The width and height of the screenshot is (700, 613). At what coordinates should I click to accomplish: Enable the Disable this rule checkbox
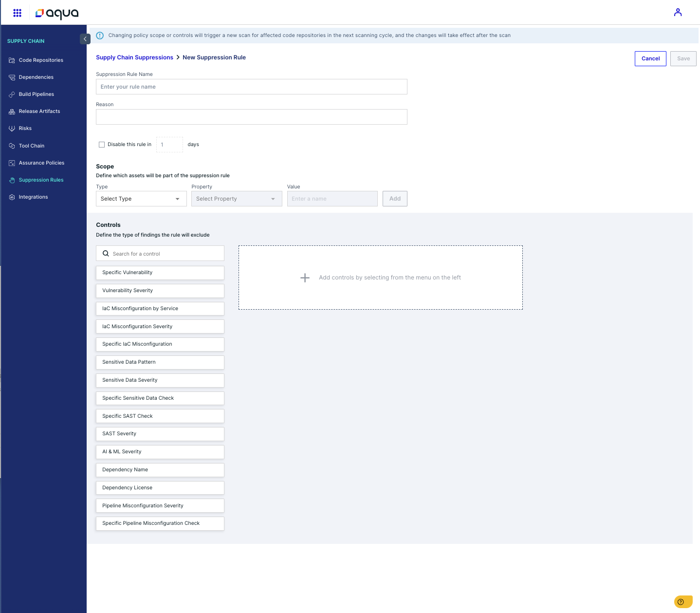[x=102, y=145]
